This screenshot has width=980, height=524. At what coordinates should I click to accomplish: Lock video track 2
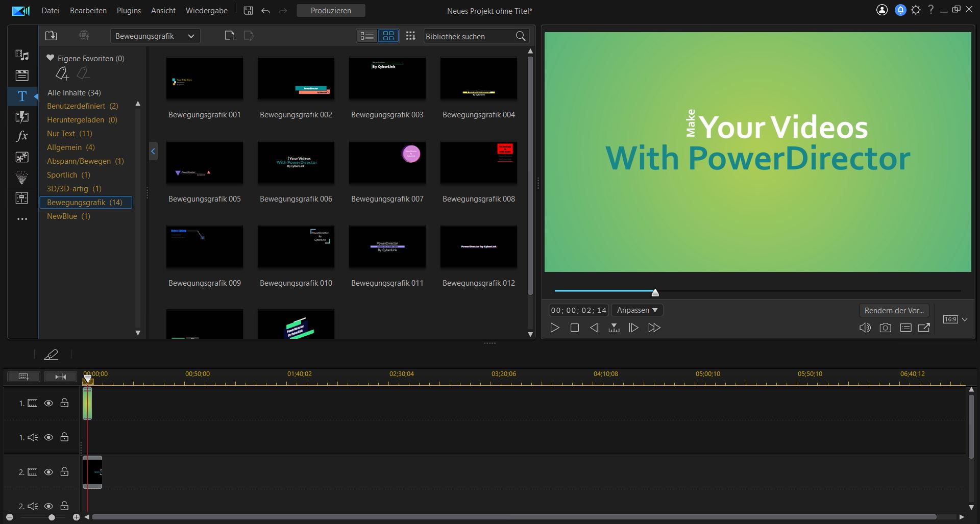(64, 471)
